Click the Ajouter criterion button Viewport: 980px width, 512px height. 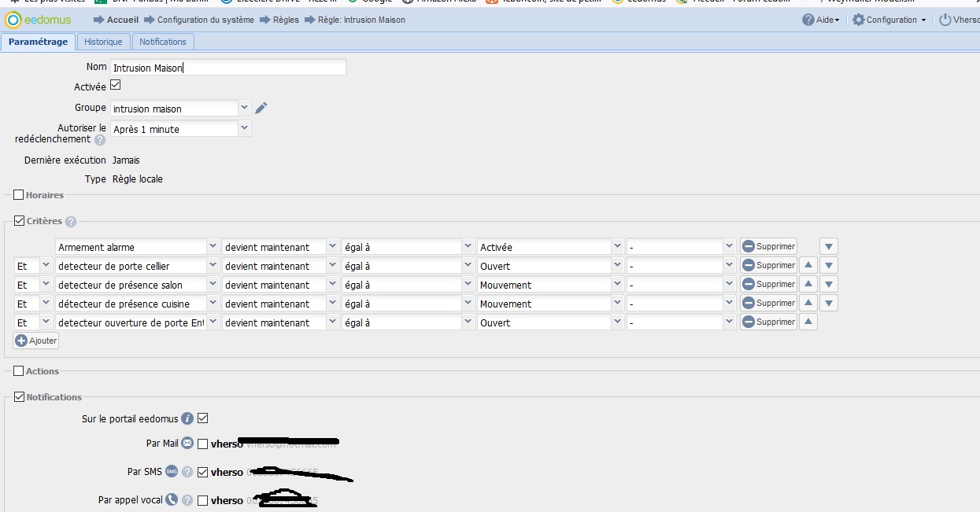(x=36, y=341)
